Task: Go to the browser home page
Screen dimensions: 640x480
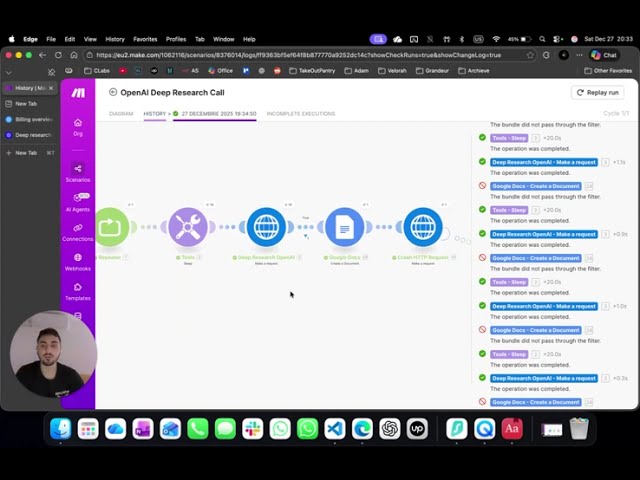Action: (74, 55)
